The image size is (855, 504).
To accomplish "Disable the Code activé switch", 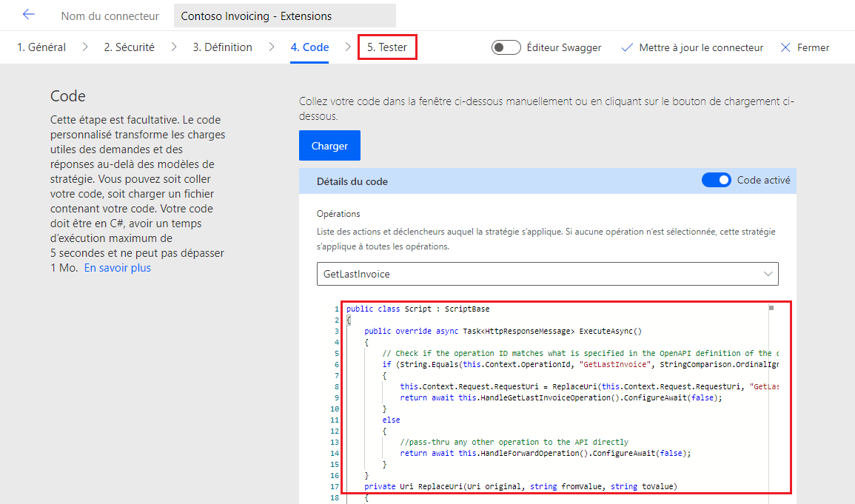I will (716, 180).
